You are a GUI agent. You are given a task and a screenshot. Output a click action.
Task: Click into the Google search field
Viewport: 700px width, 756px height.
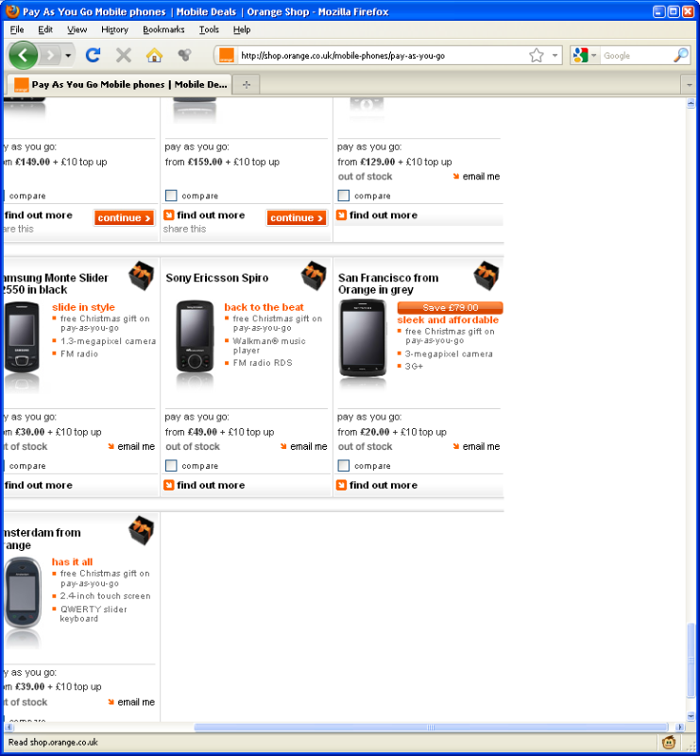(637, 56)
